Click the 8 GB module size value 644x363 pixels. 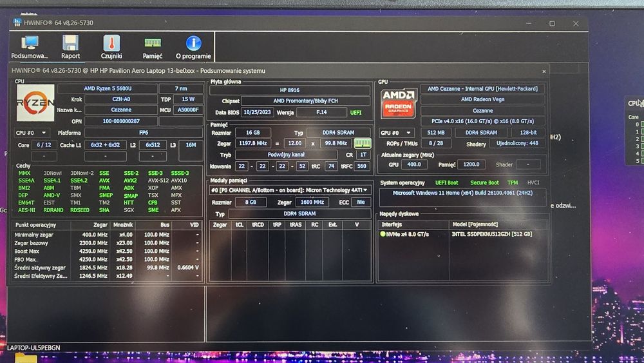251,202
